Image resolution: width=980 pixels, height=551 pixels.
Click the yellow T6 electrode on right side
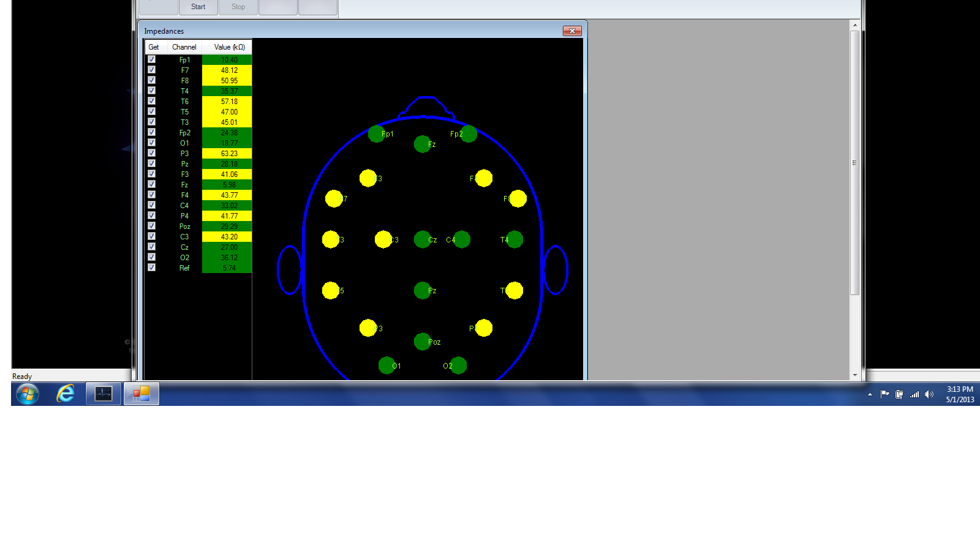pyautogui.click(x=514, y=290)
